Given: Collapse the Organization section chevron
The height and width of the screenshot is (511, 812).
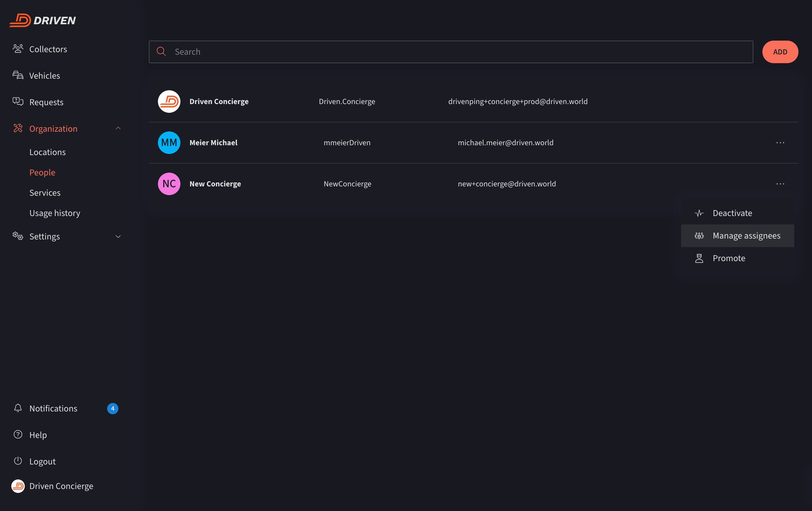Looking at the screenshot, I should pyautogui.click(x=118, y=129).
